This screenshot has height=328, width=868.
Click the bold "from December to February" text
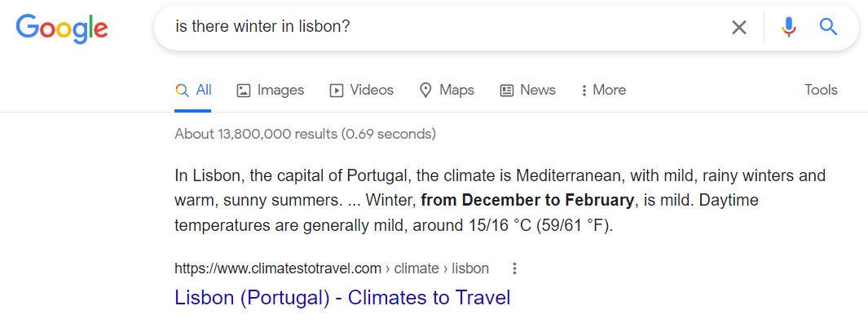[x=527, y=200]
